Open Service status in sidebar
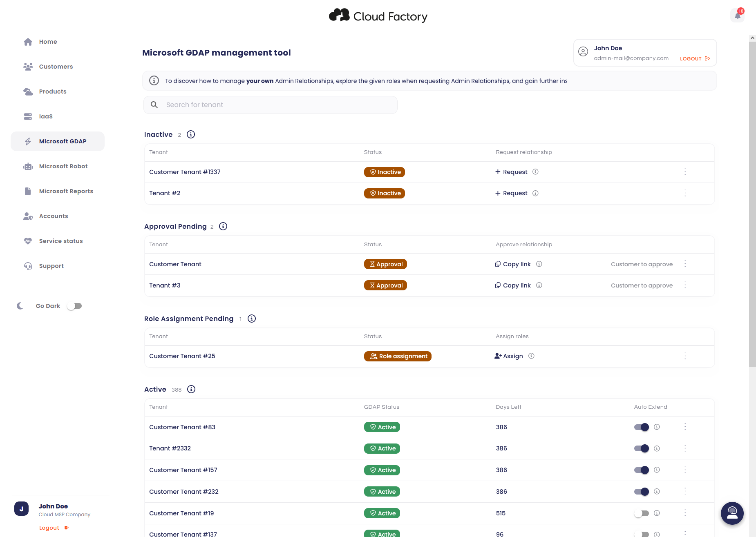756x537 pixels. click(58, 241)
